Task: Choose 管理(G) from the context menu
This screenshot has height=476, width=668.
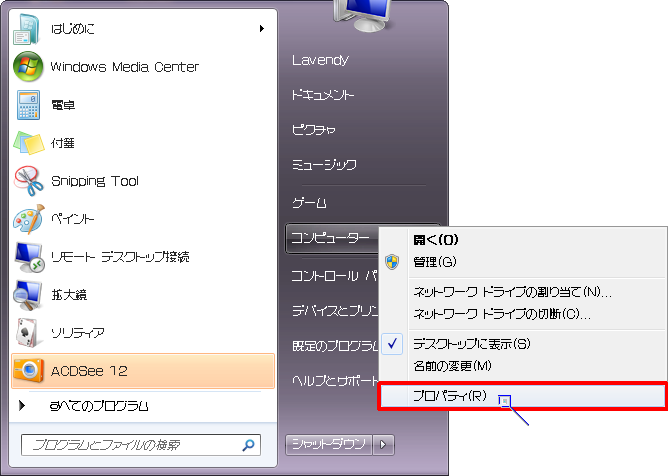Action: click(x=434, y=262)
